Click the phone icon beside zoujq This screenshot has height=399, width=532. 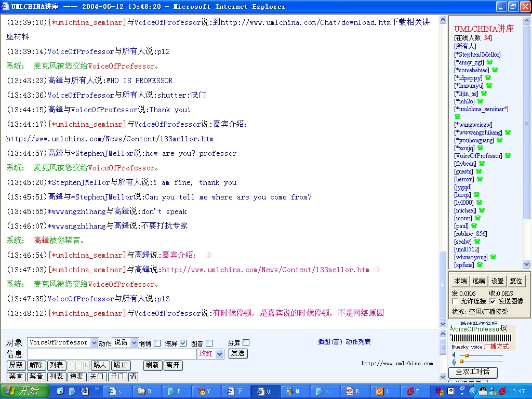pos(480,148)
